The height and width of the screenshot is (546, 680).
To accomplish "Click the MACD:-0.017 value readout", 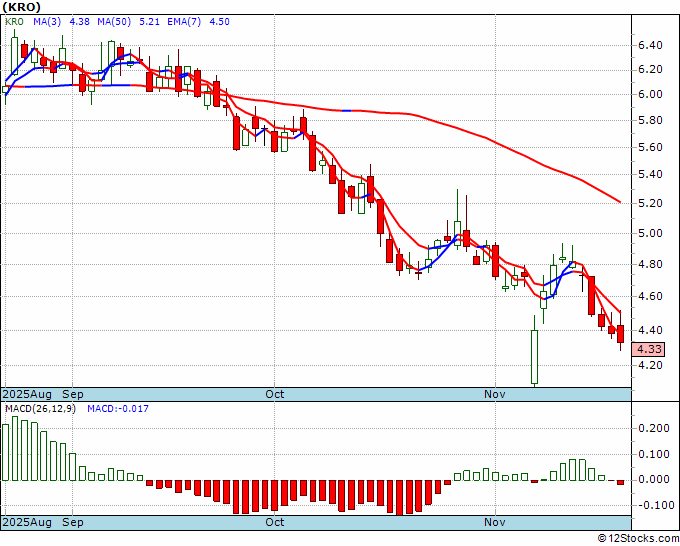I will [118, 409].
